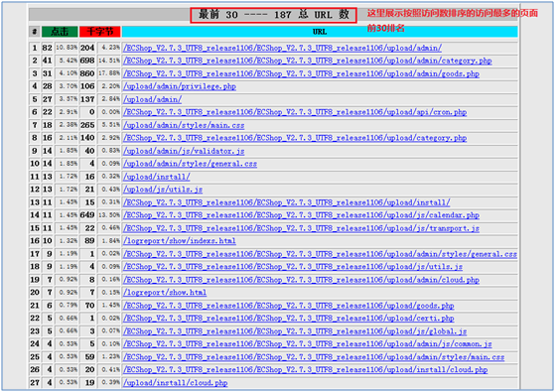The height and width of the screenshot is (392, 556).
Task: Open the ECShop upload/admin/category.php link in row 2
Action: click(x=308, y=61)
